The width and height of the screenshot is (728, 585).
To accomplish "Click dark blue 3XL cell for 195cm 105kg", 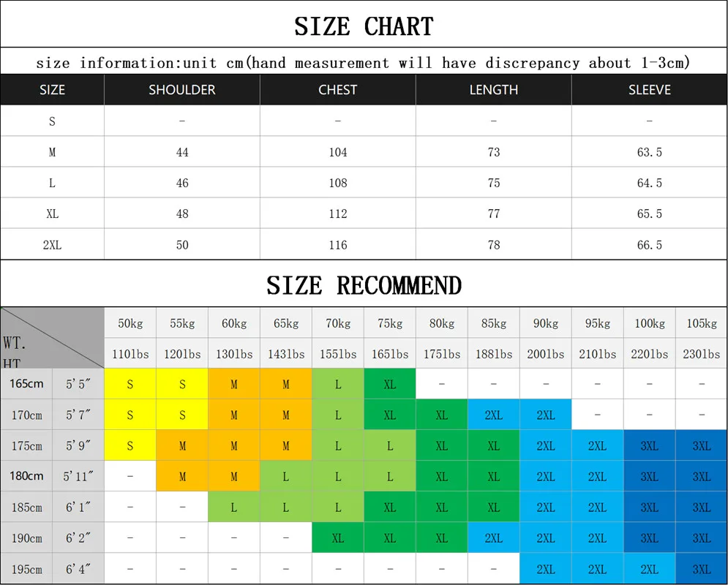I will pyautogui.click(x=702, y=569).
